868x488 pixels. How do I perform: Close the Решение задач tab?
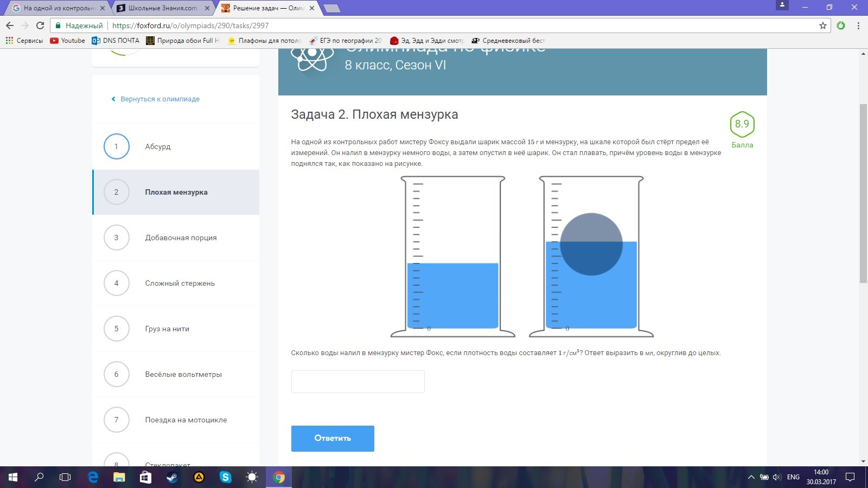pos(312,8)
